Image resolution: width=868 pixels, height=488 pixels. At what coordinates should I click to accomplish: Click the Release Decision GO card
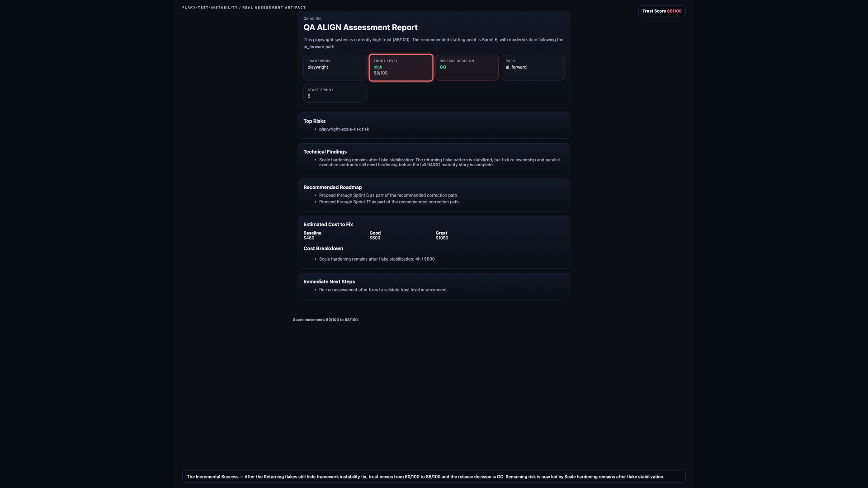click(467, 68)
